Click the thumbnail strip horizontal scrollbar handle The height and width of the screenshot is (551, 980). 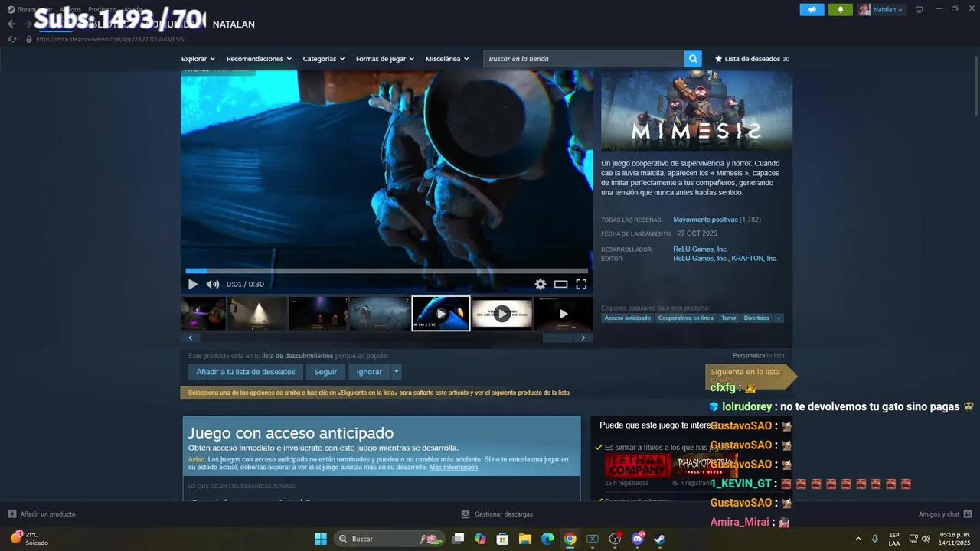click(x=557, y=337)
